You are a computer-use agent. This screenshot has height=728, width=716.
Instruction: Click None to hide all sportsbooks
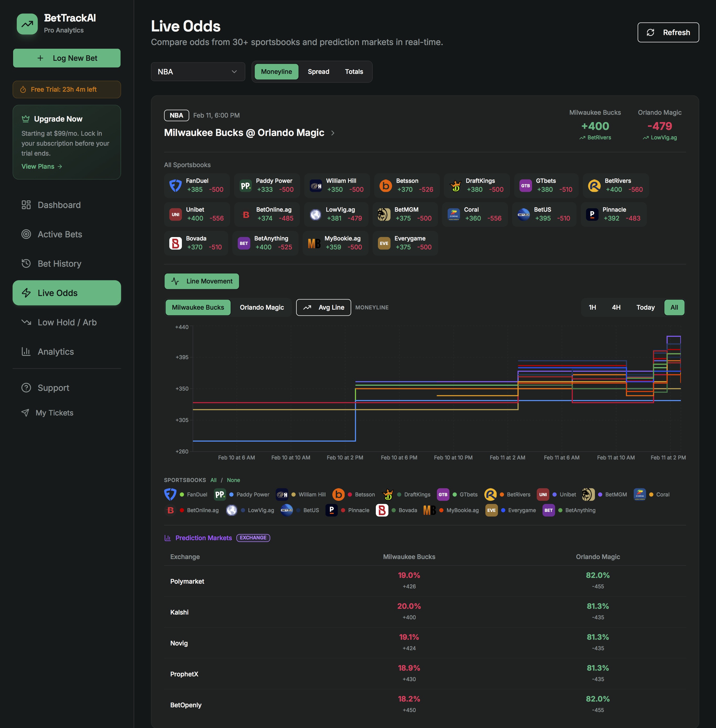coord(233,480)
